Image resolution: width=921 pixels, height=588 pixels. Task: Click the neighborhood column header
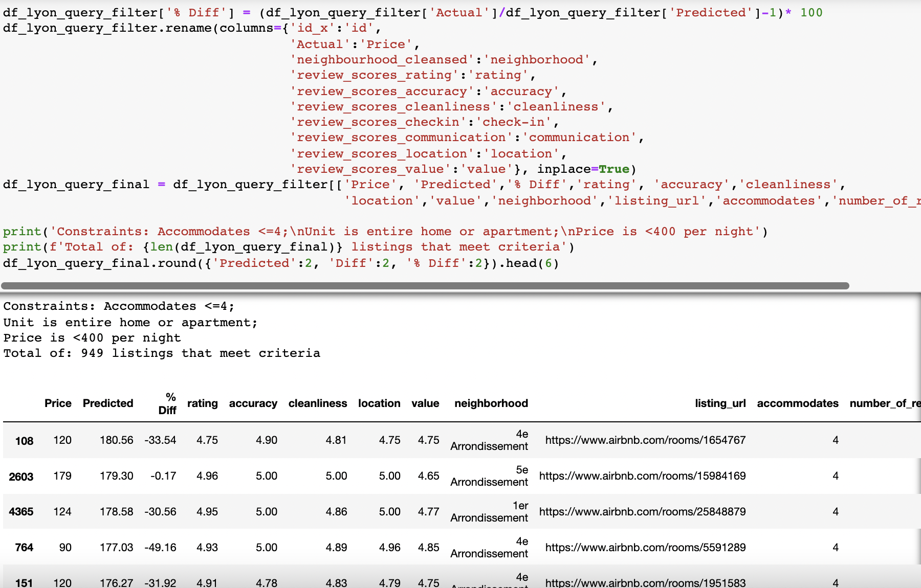491,403
